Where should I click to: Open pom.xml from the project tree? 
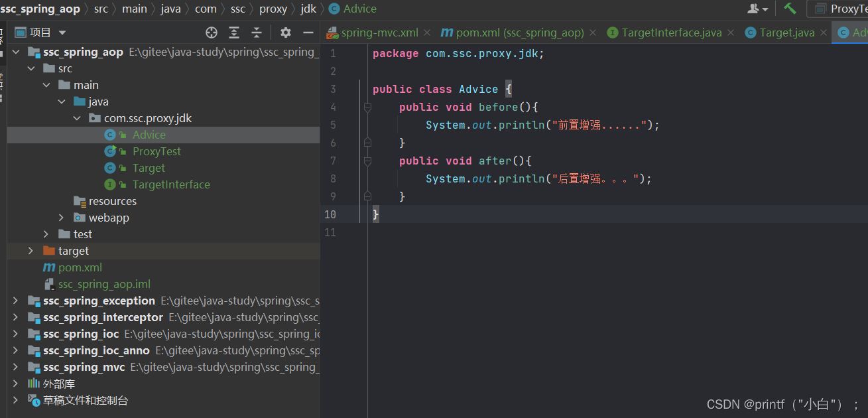[x=80, y=267]
